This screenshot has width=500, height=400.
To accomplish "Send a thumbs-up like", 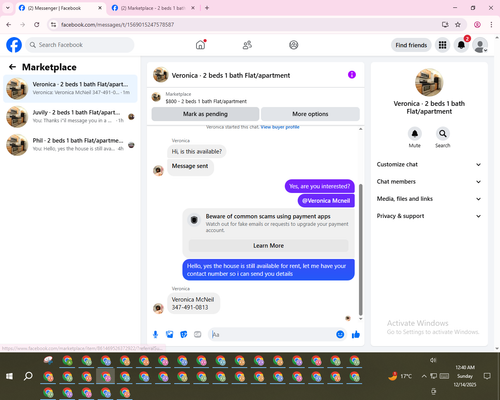I will tap(356, 334).
